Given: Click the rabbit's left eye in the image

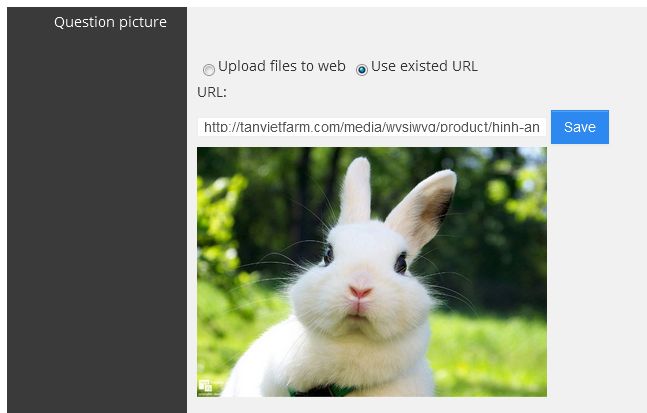Looking at the screenshot, I should (328, 254).
